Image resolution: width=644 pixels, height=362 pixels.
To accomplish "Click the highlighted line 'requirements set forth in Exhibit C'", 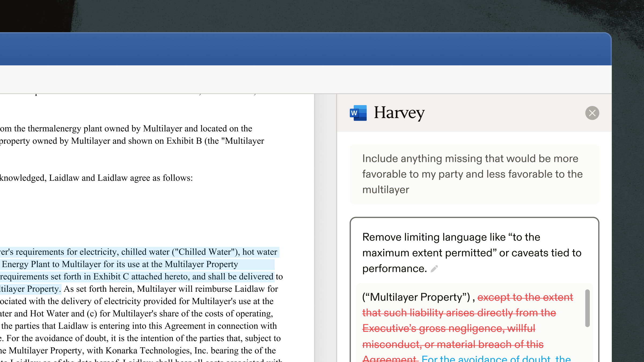I will 137,277.
